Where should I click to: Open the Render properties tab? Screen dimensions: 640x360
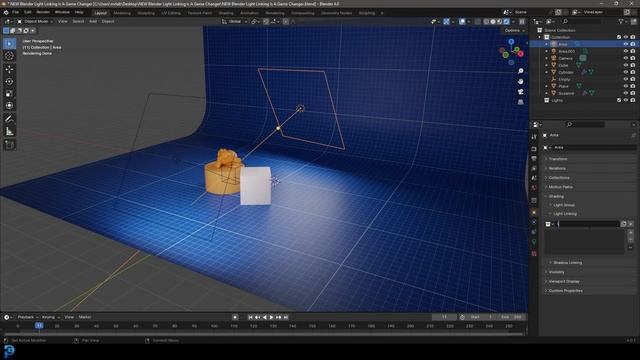(x=534, y=149)
